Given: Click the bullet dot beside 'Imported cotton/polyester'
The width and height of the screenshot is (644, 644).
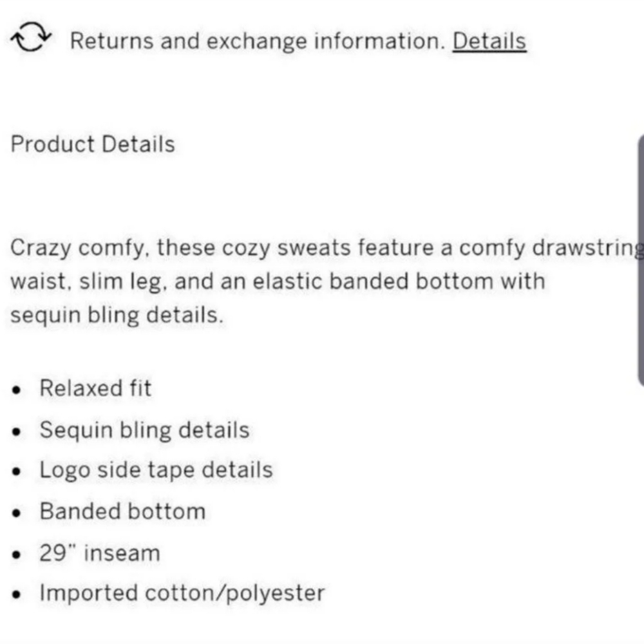Looking at the screenshot, I should coord(17,594).
